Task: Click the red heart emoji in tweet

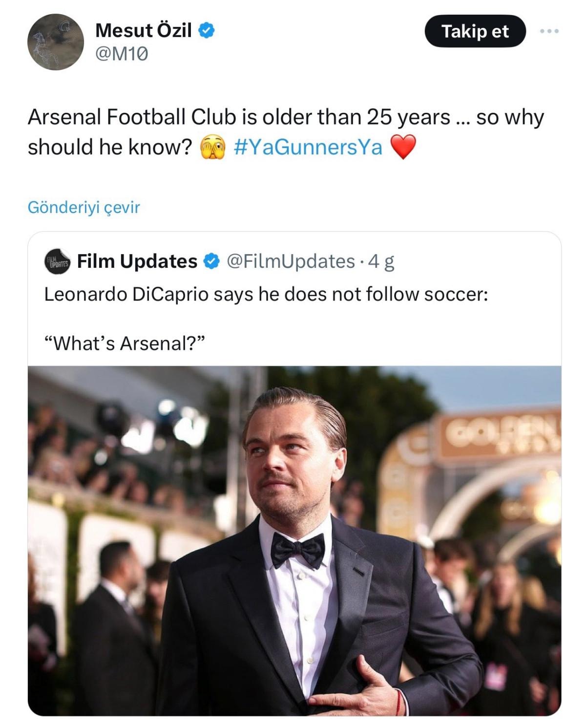Action: [403, 147]
